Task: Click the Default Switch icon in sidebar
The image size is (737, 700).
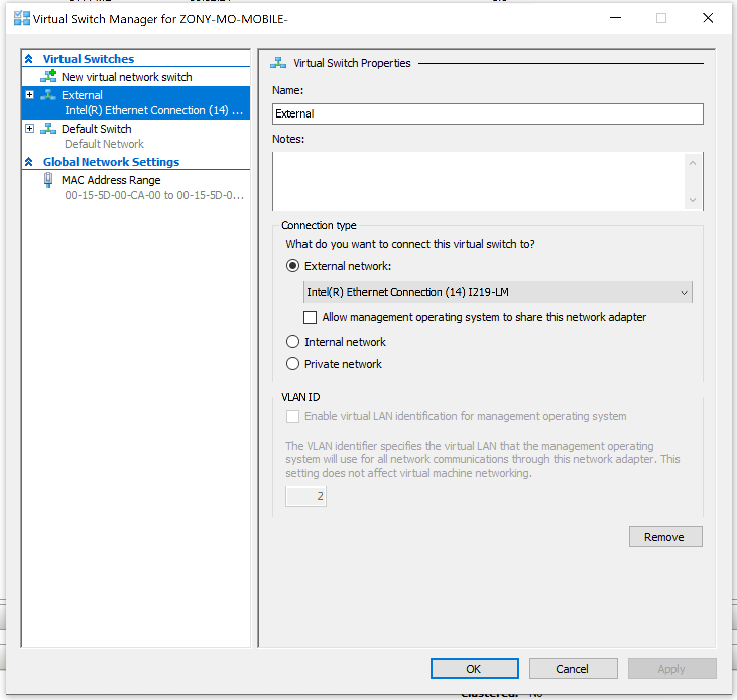Action: 48,129
